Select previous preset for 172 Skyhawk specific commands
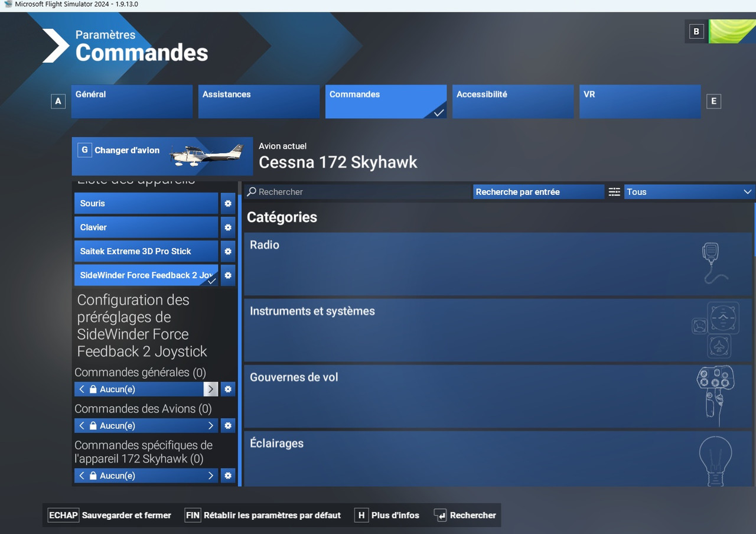The width and height of the screenshot is (756, 534). 82,476
